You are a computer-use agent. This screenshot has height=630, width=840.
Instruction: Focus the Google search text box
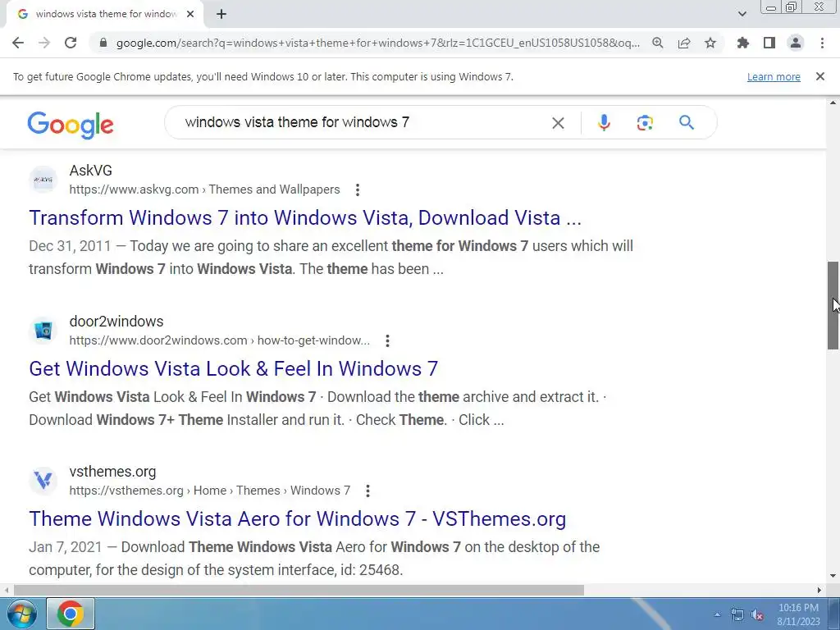click(364, 123)
